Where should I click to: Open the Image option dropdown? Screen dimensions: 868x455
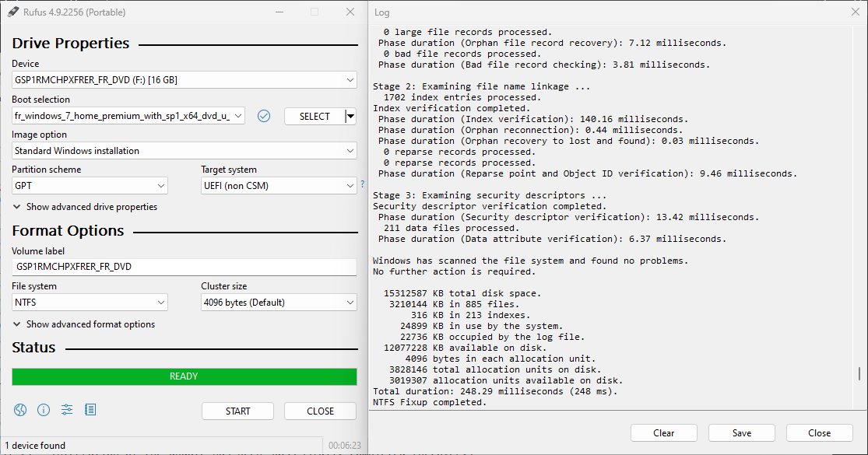coord(184,151)
